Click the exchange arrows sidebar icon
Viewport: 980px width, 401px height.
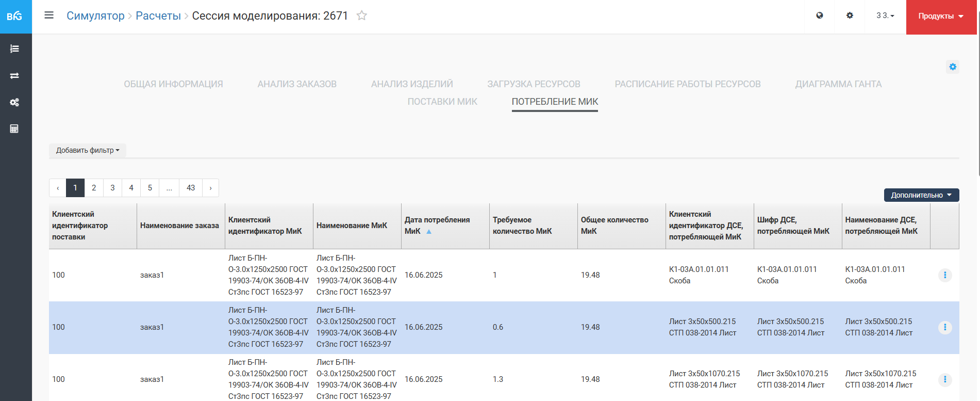(x=14, y=75)
